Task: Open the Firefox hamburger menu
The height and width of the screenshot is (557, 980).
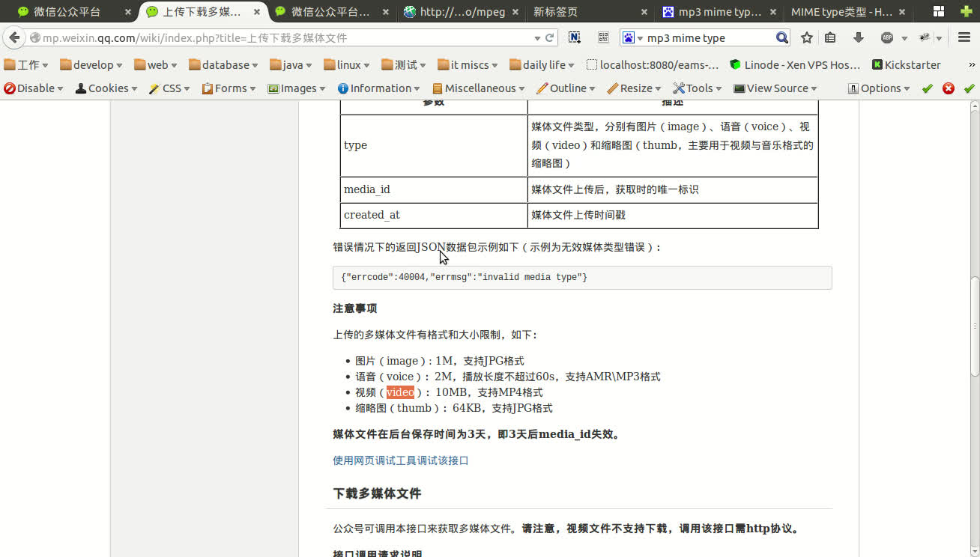Action: [x=964, y=37]
